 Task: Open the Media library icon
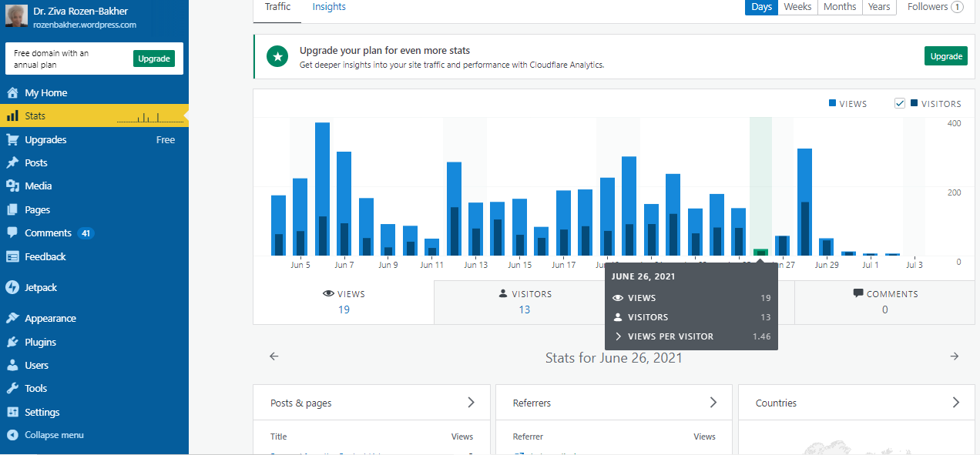[12, 186]
